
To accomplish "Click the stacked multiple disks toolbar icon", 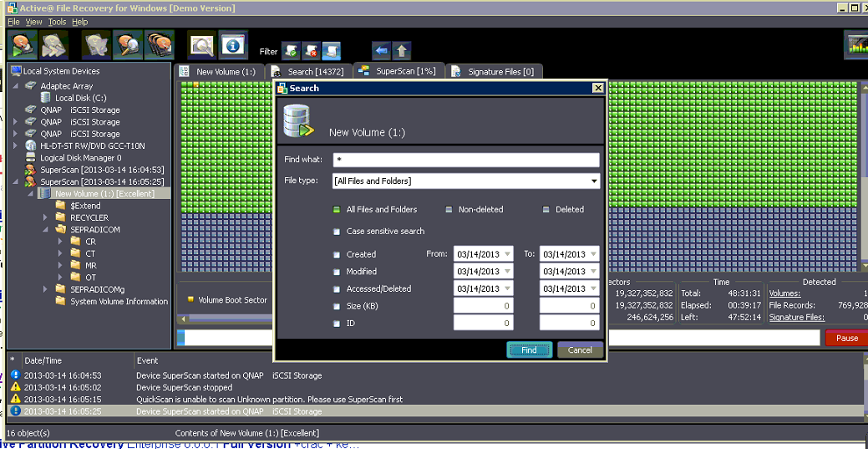I will click(160, 45).
